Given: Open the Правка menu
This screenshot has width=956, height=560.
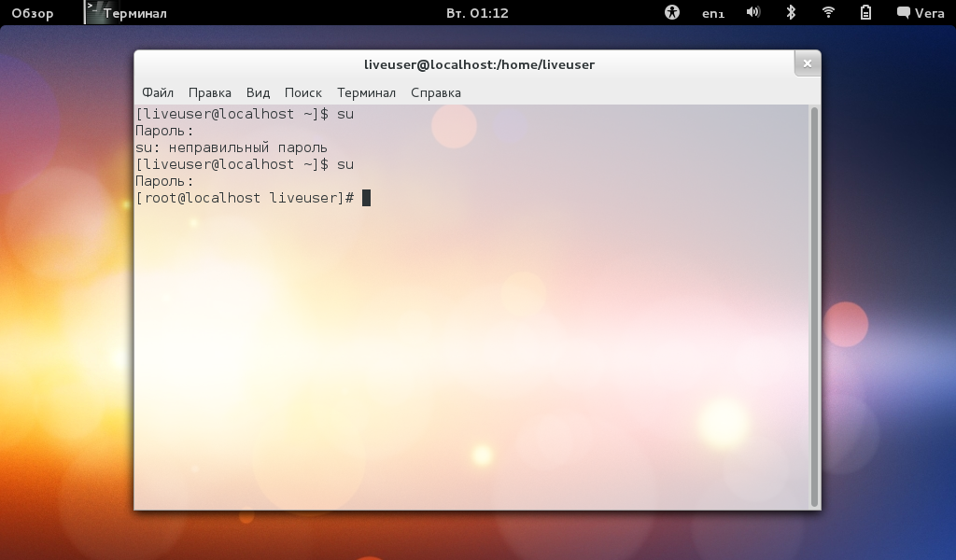Looking at the screenshot, I should (210, 92).
